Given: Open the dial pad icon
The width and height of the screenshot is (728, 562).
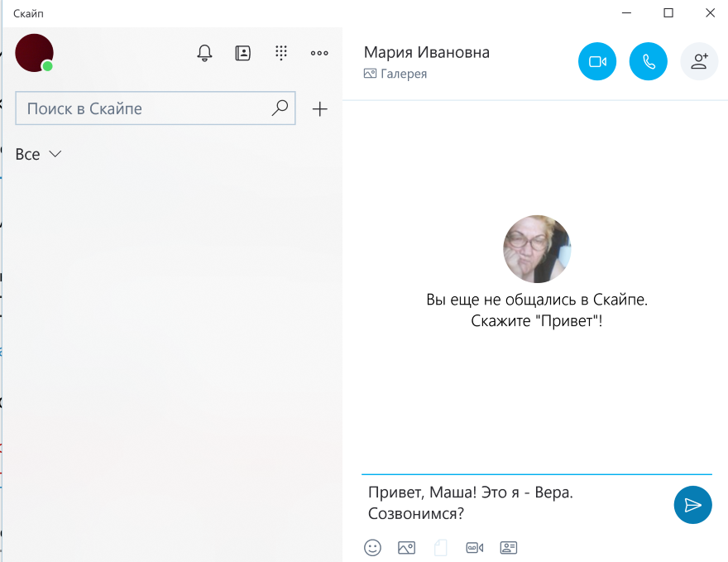Looking at the screenshot, I should pyautogui.click(x=281, y=53).
